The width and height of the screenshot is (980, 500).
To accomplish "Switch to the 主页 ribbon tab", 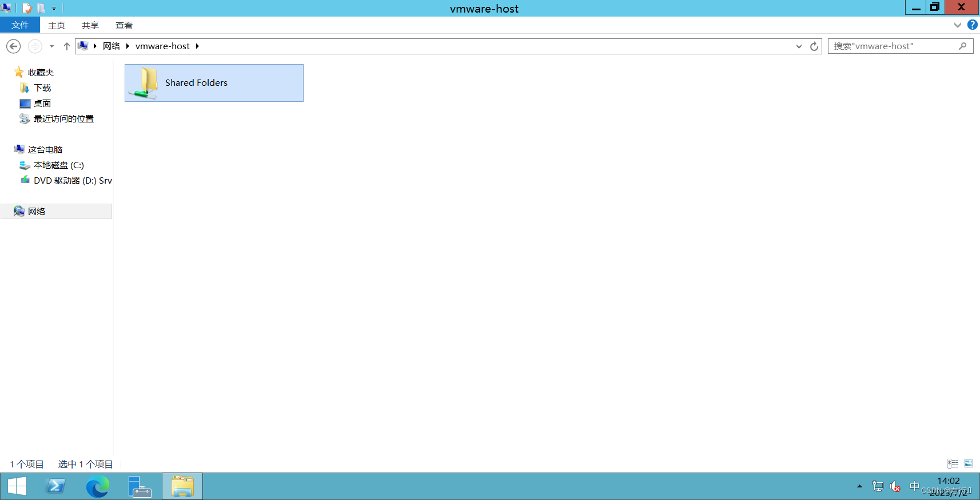I will (x=57, y=25).
